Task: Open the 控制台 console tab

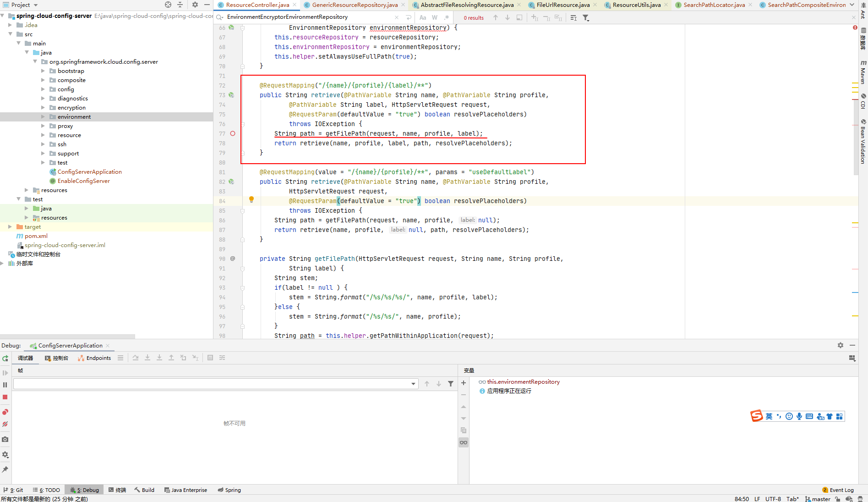Action: click(x=56, y=358)
